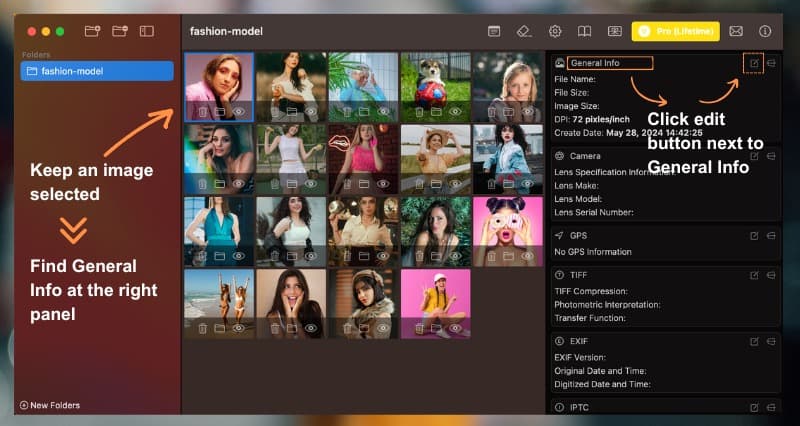
Task: Click the 'File Name:' label
Action: click(575, 80)
